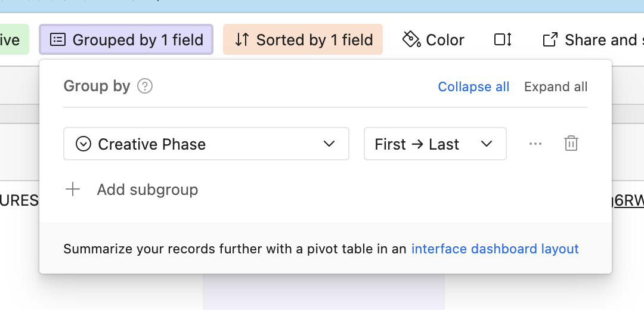
Task: Click the help question mark beside Group by
Action: [145, 86]
